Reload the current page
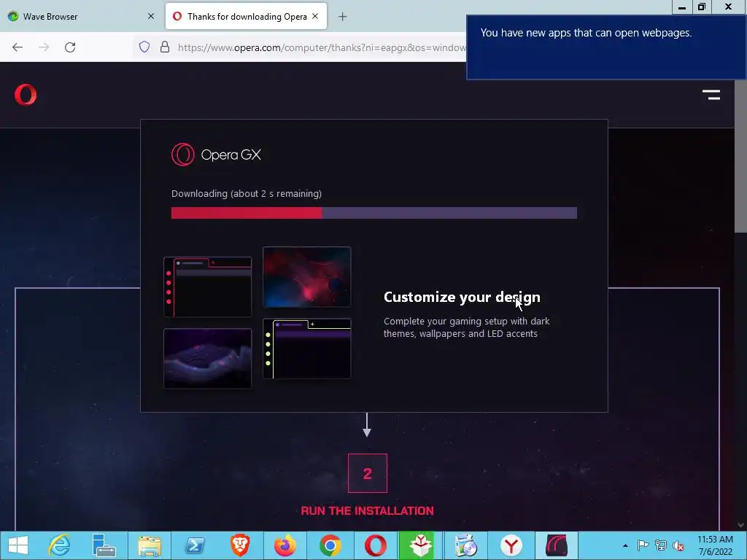 [70, 47]
